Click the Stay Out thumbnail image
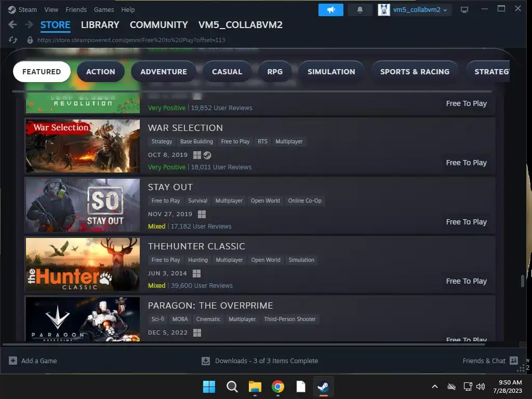532x399 pixels. point(83,205)
